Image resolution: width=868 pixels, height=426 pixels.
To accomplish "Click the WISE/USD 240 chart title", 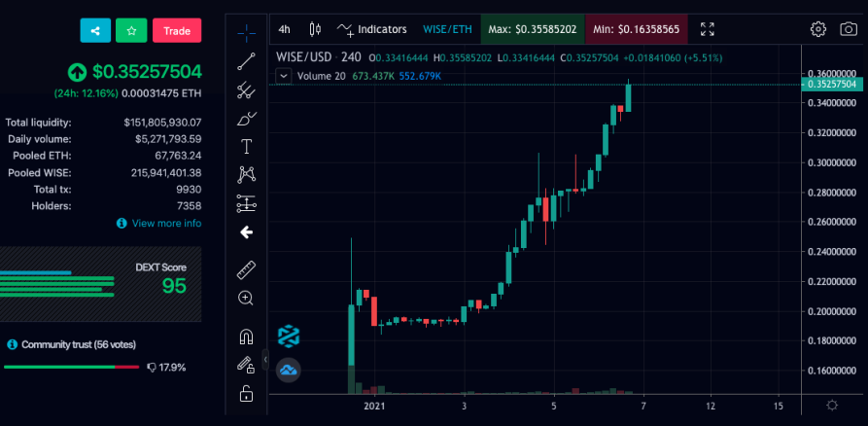I will click(318, 57).
